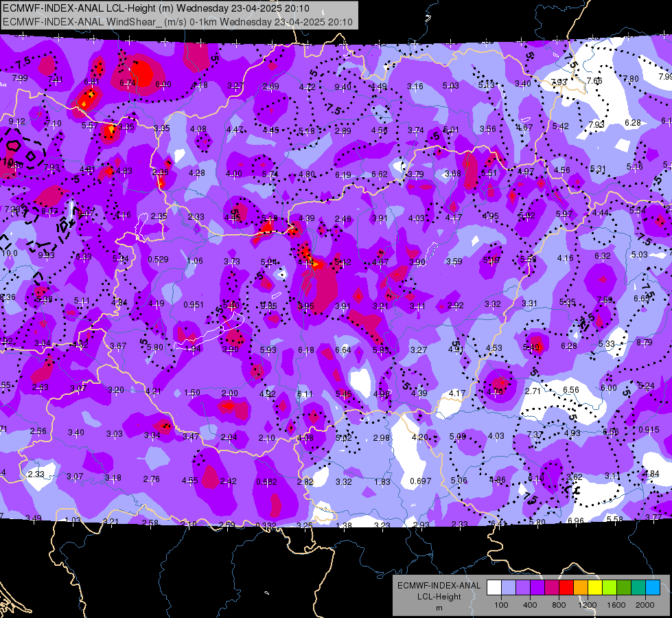This screenshot has height=618, width=672.
Task: Click the wind shear value 6.96
Action: coord(576,520)
